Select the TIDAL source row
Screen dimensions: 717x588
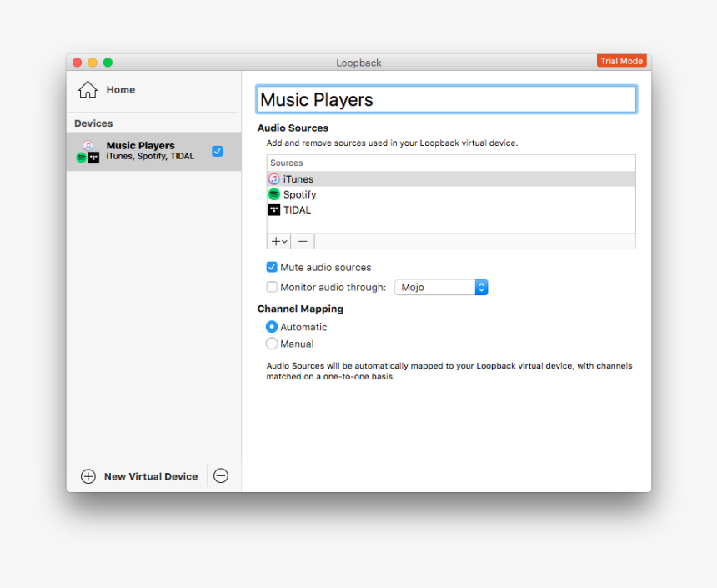pos(451,210)
